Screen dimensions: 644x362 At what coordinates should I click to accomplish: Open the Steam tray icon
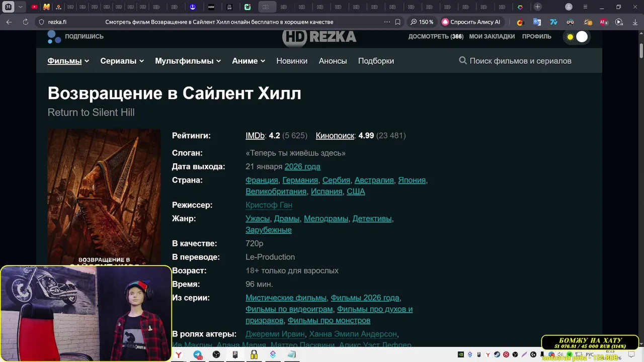coord(497,354)
